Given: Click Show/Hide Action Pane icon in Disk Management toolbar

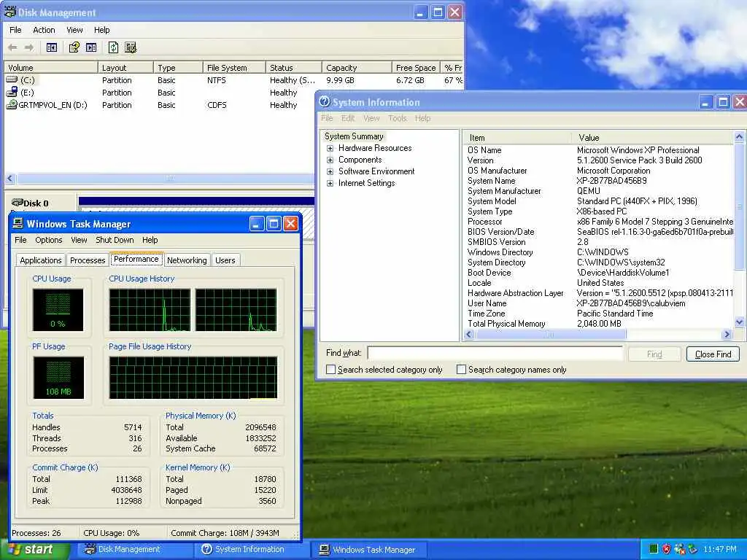Looking at the screenshot, I should click(91, 47).
